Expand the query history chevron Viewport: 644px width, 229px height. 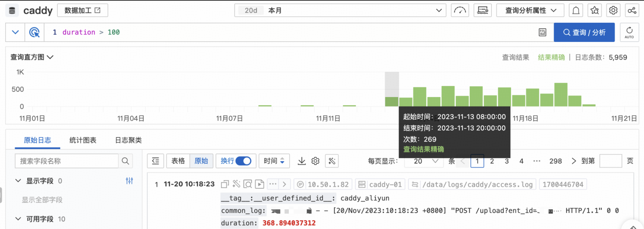[15, 32]
